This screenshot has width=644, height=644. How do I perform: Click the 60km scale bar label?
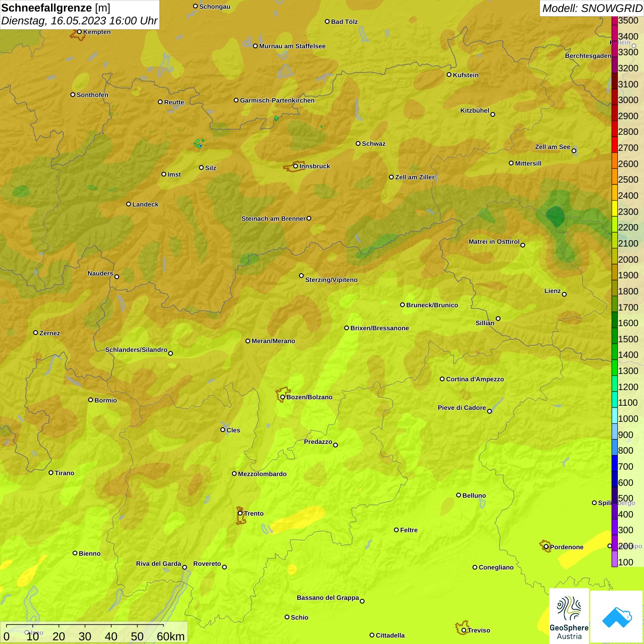(x=171, y=636)
